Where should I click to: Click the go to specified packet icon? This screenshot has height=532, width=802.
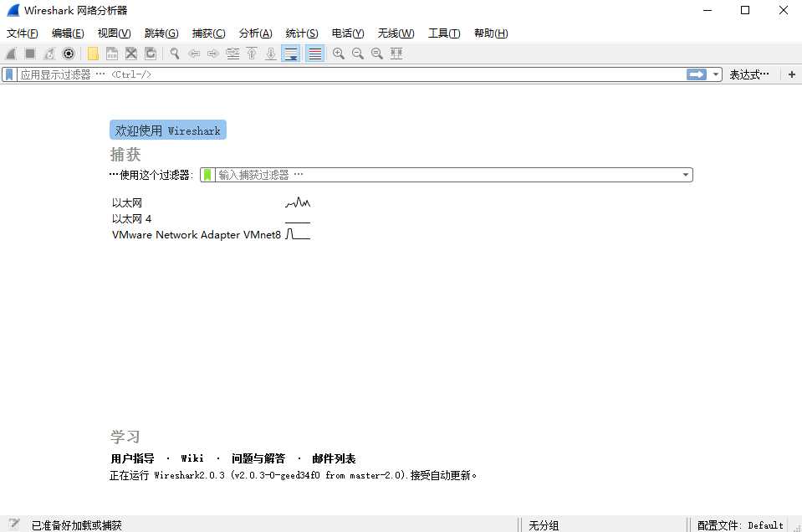tap(232, 54)
